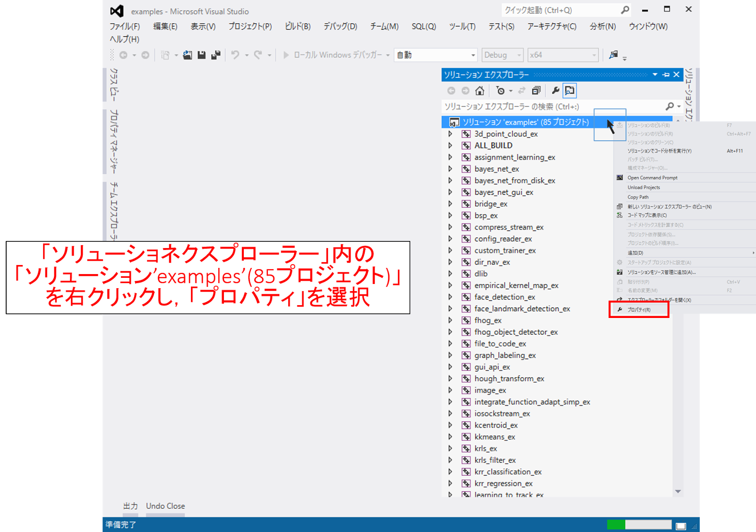Open the ファイル(F) menu
The image size is (756, 532).
coord(125,26)
